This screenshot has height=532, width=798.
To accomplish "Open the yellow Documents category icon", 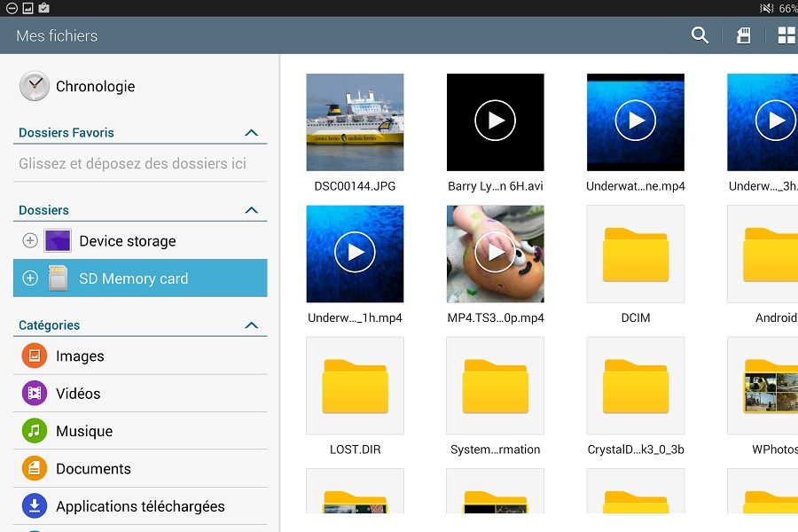I will tap(34, 468).
